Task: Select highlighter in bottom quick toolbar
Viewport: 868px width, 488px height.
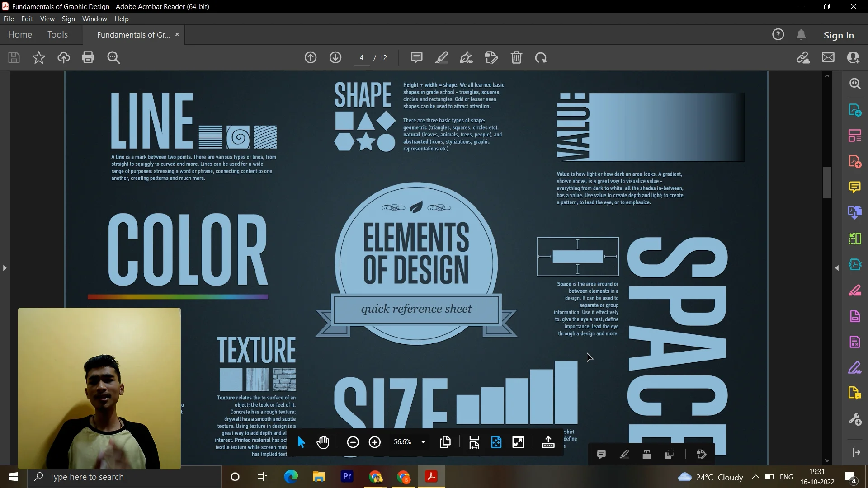Action: click(624, 454)
